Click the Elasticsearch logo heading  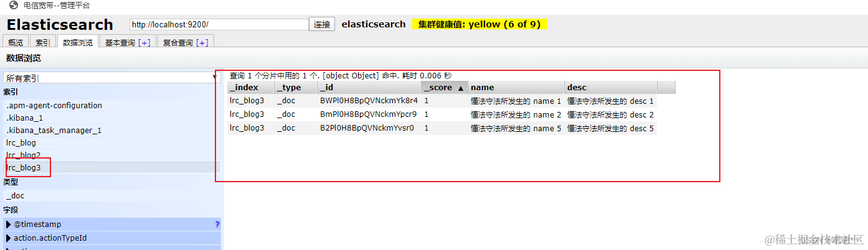(60, 25)
